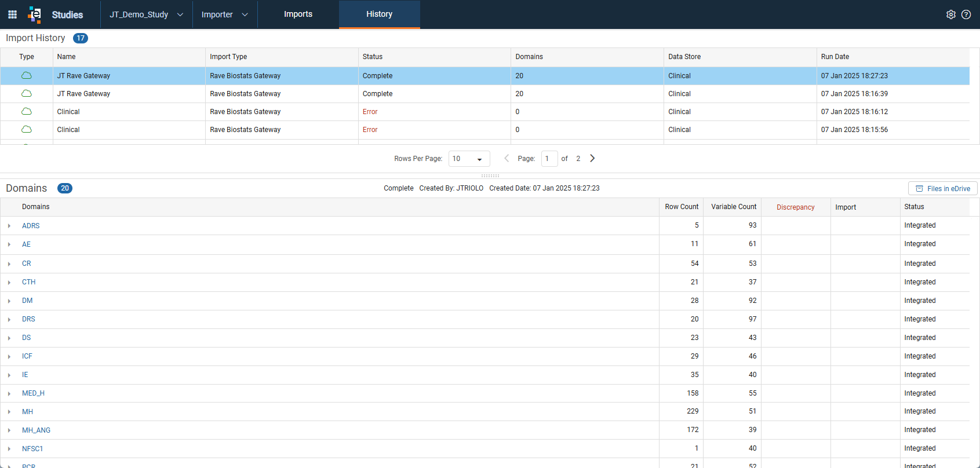
Task: Click row count 229 for MH
Action: (693, 411)
